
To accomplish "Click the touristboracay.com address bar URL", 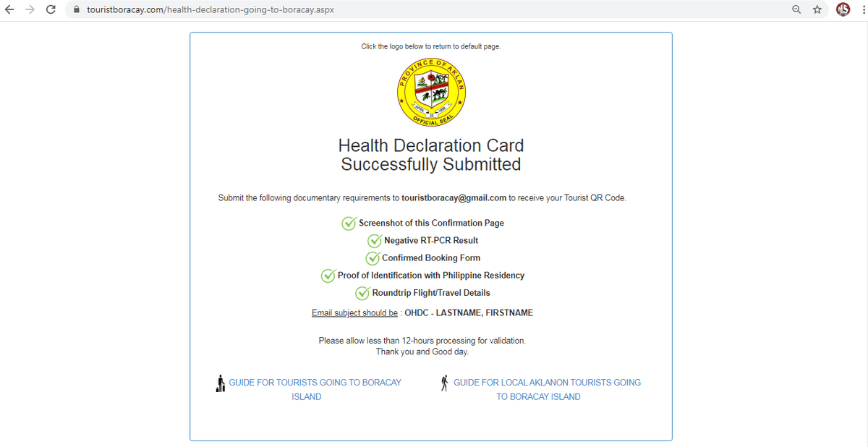I will pos(210,10).
